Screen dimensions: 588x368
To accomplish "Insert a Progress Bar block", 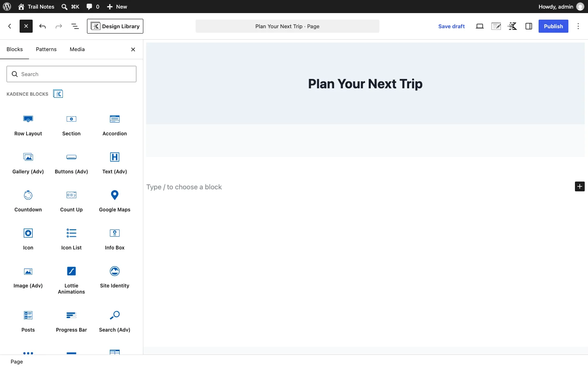I will pyautogui.click(x=71, y=322).
